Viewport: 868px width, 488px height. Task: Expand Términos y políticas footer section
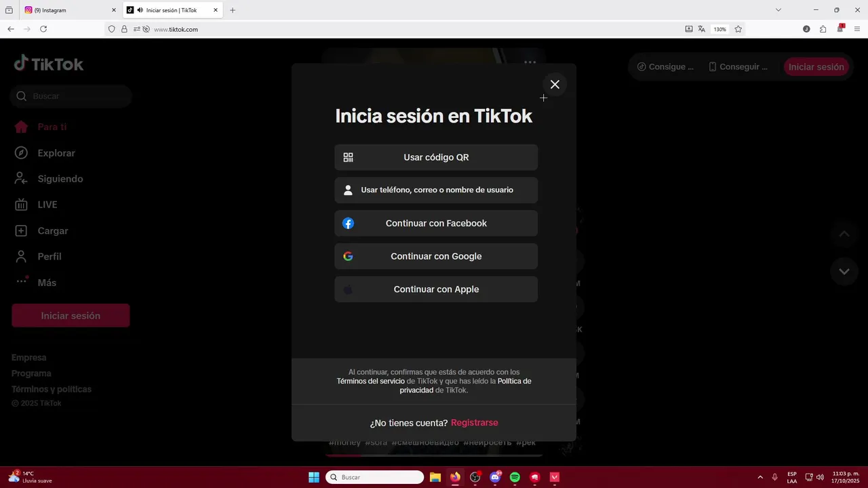click(x=52, y=389)
